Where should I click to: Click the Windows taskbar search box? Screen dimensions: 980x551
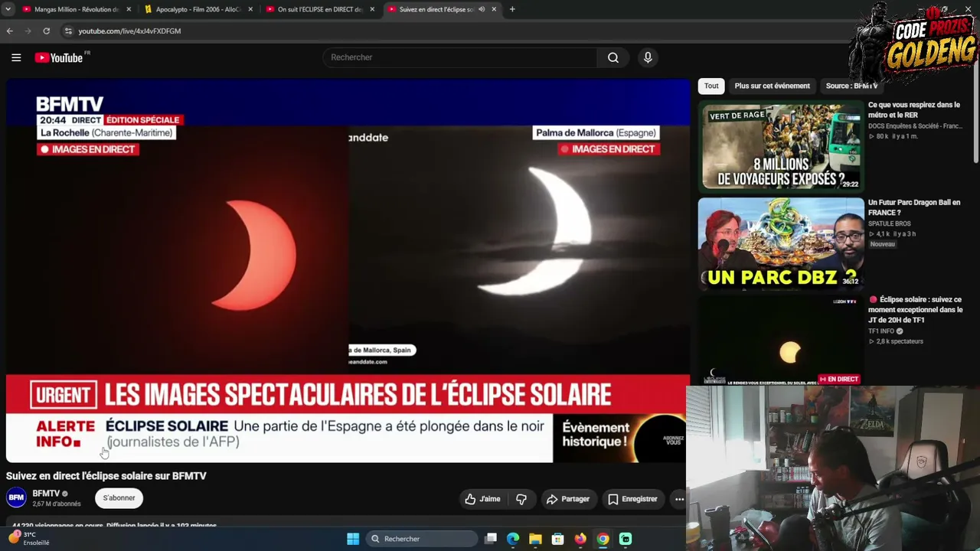[x=422, y=539]
